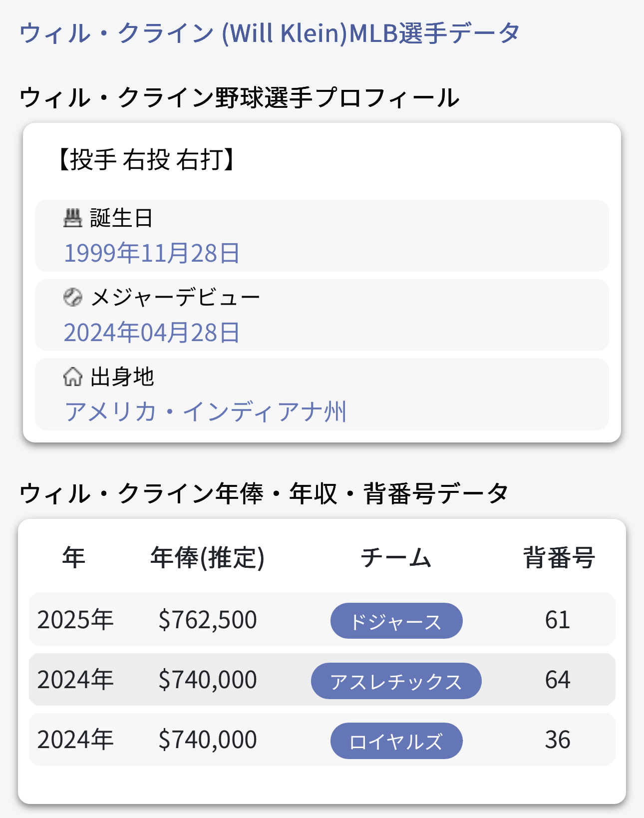
Task: Open the Will Klein MLB page title link
Action: pos(270,33)
